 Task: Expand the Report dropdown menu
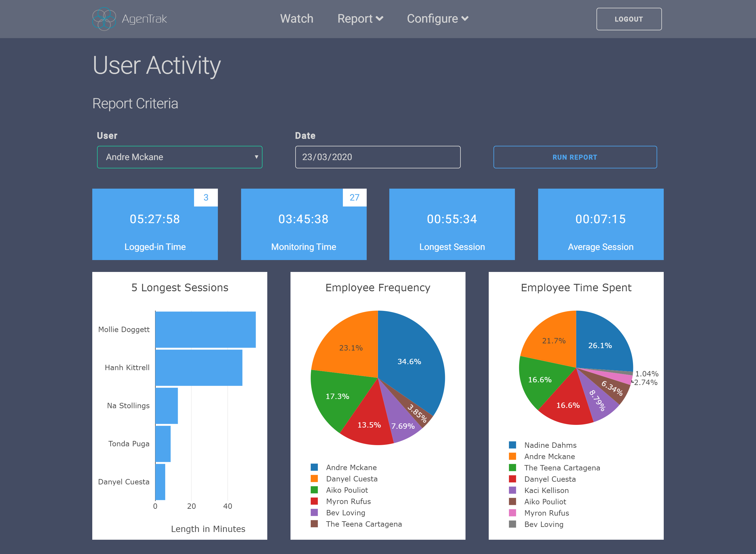[x=360, y=19]
